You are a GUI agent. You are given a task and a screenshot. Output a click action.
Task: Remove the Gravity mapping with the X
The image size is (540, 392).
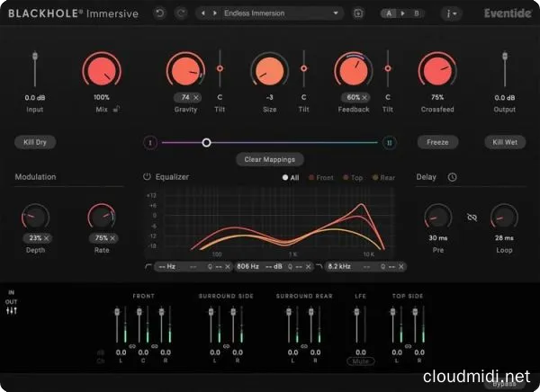click(x=196, y=97)
